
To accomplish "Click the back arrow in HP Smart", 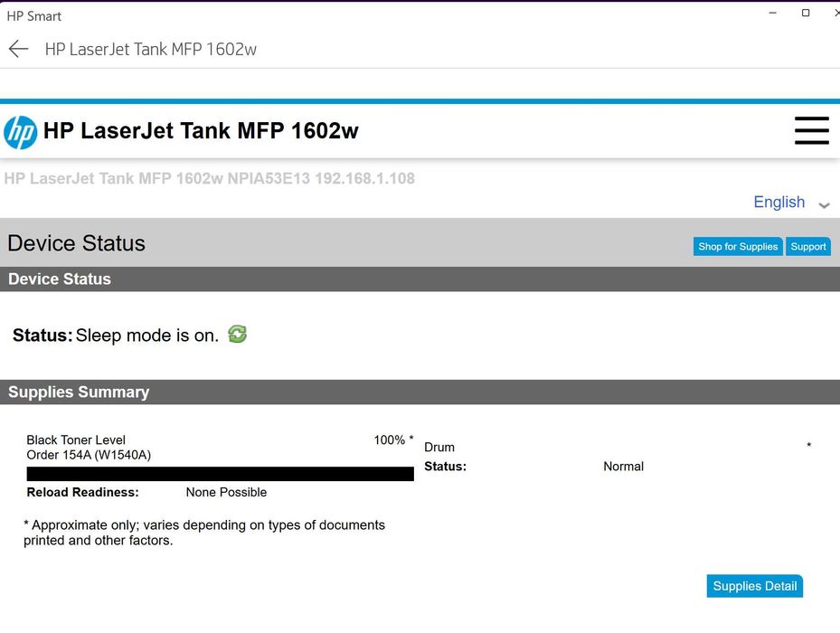I will coord(18,49).
